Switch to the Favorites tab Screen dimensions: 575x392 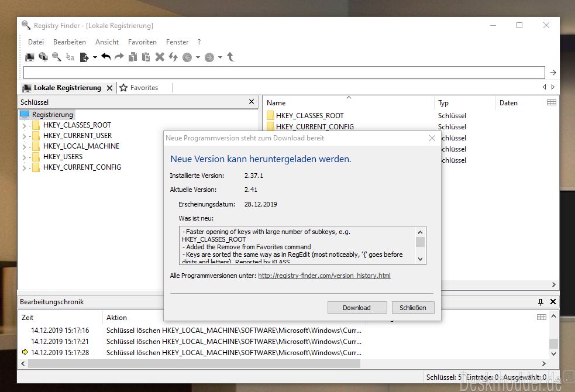tap(139, 88)
